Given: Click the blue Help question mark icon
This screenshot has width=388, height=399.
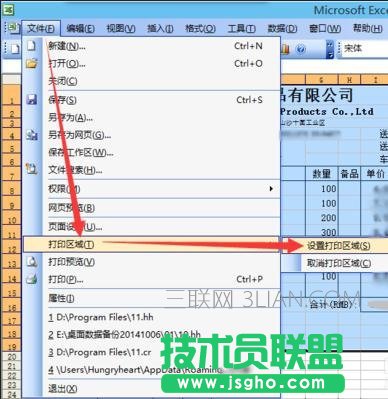Looking at the screenshot, I should click(301, 49).
